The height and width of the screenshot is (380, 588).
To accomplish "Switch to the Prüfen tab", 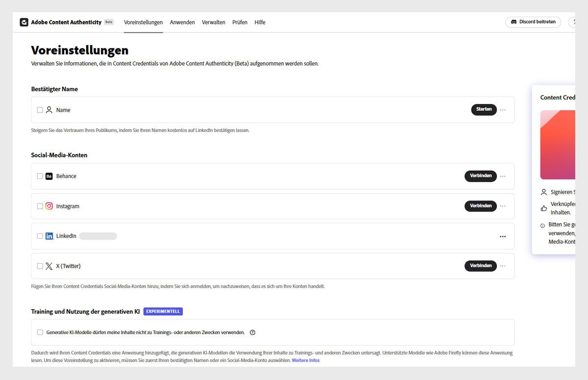I will point(240,22).
